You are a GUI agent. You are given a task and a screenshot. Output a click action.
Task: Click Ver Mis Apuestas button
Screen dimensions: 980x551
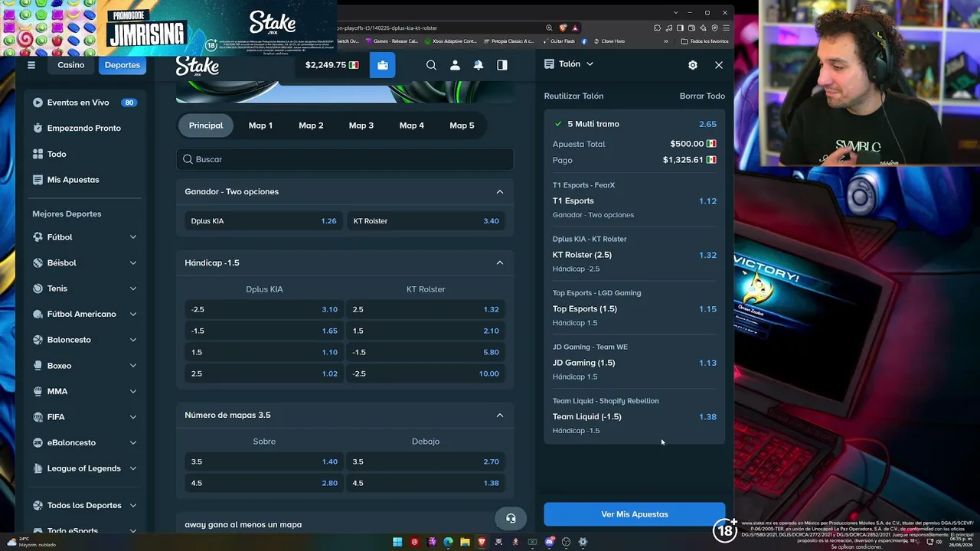[x=635, y=514]
